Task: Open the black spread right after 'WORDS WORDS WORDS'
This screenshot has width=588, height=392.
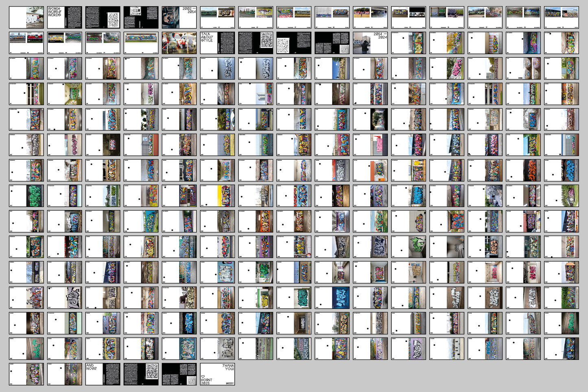Action: 103,18
